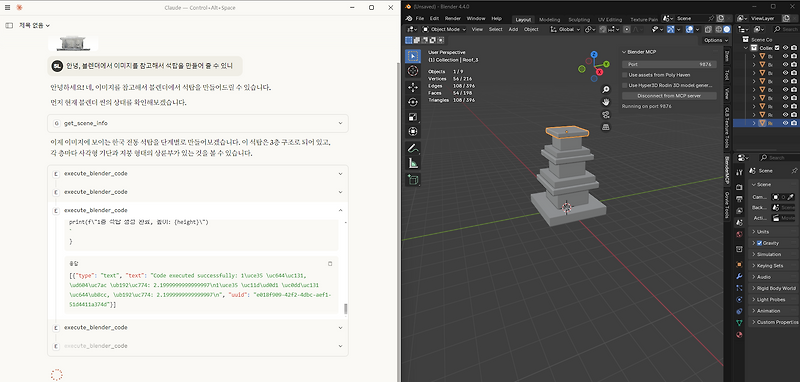Uncheck the Gravity checkbox
800x382 pixels.
[759, 243]
